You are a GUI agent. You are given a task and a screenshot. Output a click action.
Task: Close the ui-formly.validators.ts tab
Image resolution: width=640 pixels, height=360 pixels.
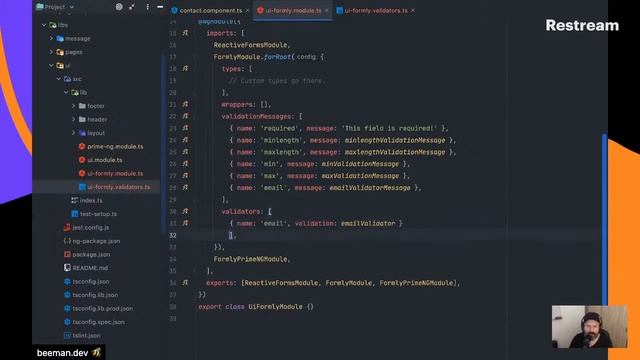tap(413, 11)
